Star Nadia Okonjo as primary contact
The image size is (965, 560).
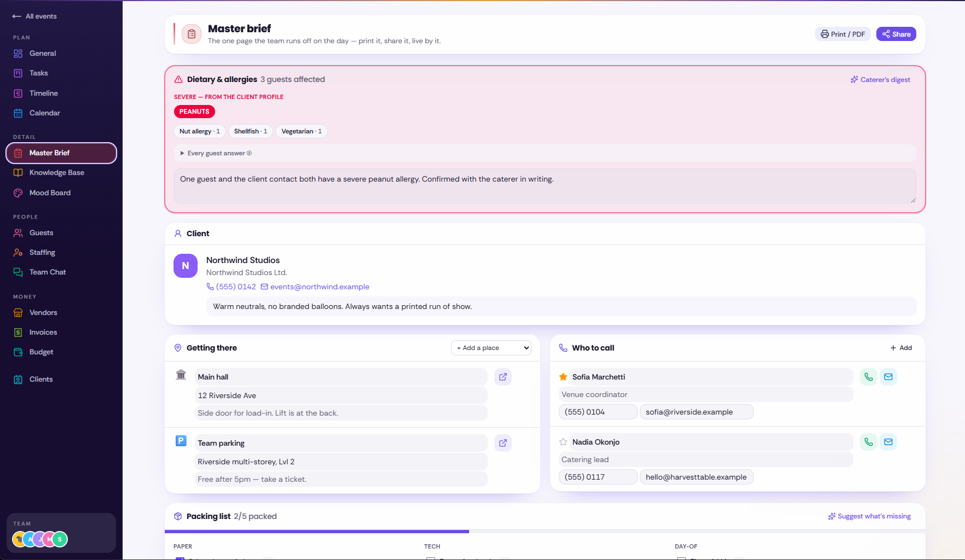pyautogui.click(x=563, y=442)
